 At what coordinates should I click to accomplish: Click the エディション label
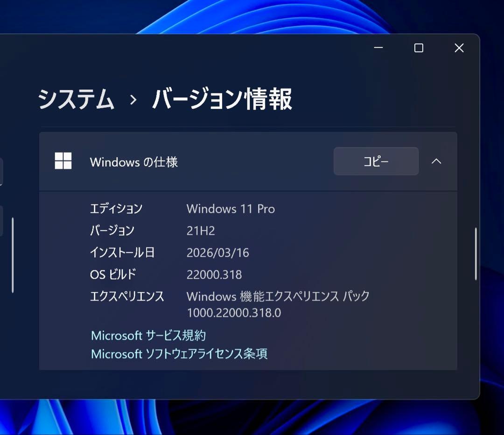pyautogui.click(x=116, y=209)
